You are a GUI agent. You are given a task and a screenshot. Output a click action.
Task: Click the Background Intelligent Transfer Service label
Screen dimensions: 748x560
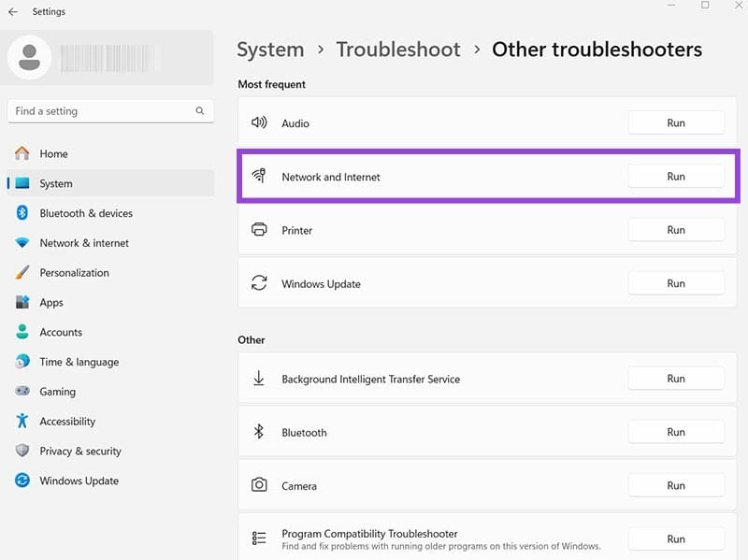click(370, 379)
